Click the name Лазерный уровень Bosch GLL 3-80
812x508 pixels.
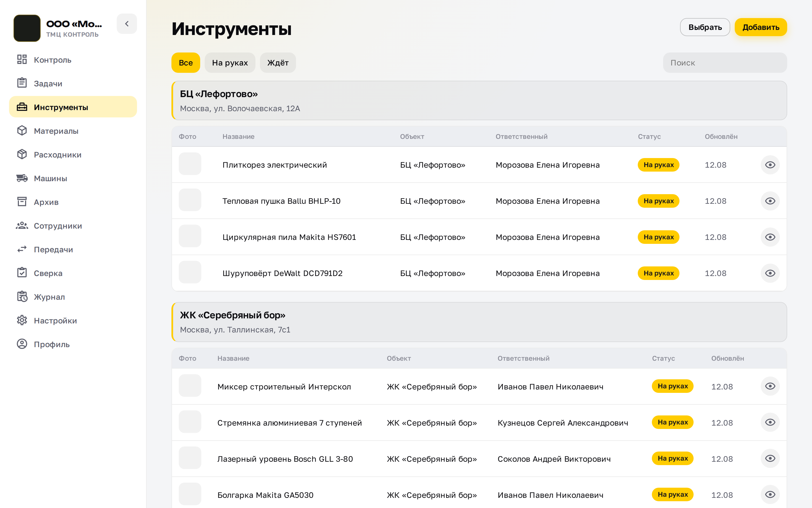285,459
